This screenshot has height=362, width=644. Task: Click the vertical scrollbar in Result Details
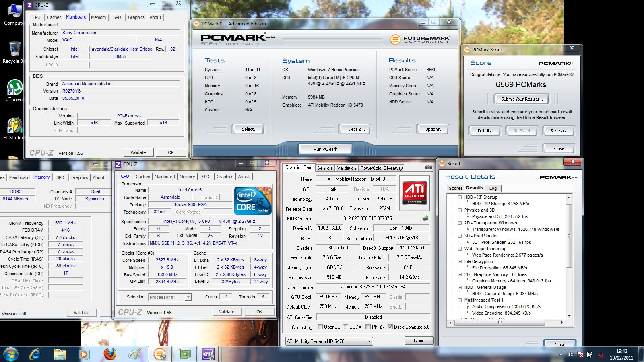tap(569, 236)
